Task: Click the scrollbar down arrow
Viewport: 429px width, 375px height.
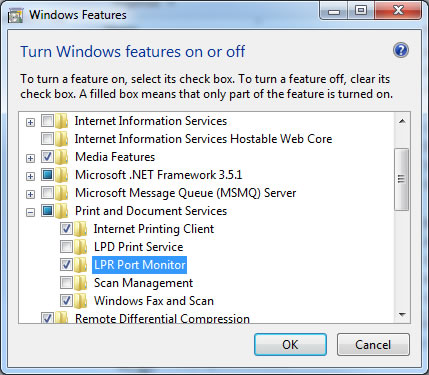Action: pos(402,315)
